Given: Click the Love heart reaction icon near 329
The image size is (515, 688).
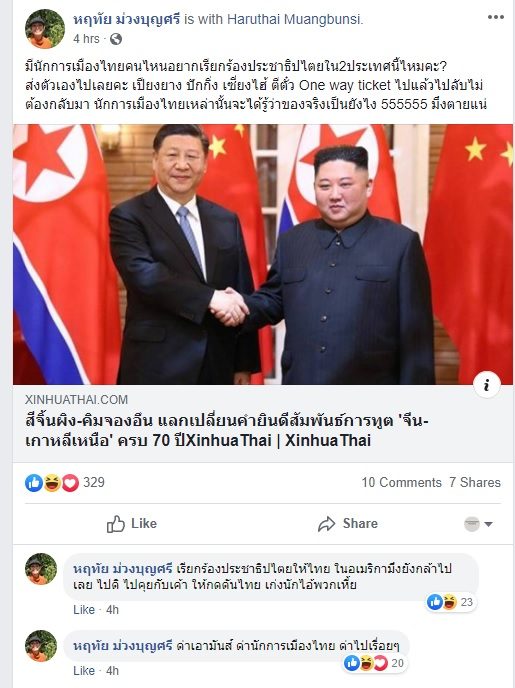Looking at the screenshot, I should click(70, 483).
